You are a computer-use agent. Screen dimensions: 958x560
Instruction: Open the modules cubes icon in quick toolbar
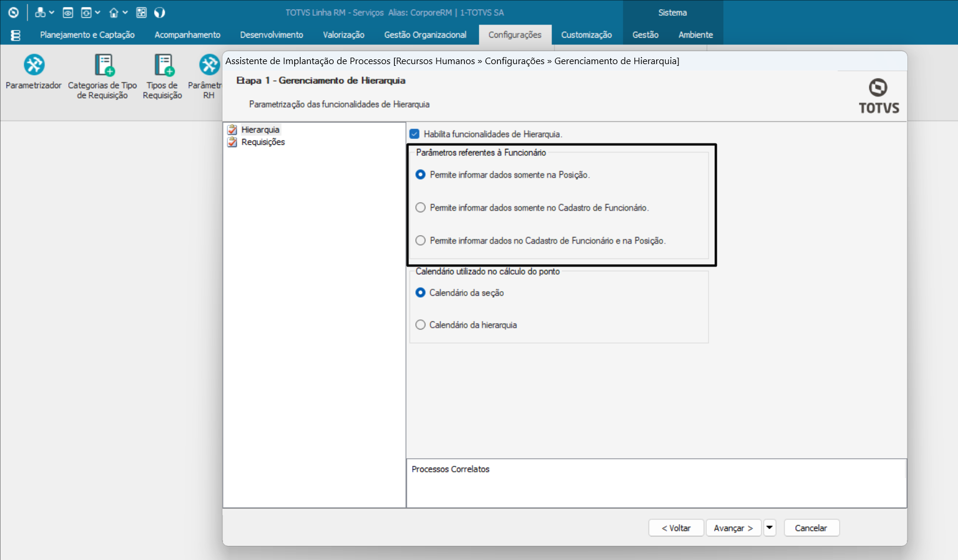pyautogui.click(x=40, y=12)
